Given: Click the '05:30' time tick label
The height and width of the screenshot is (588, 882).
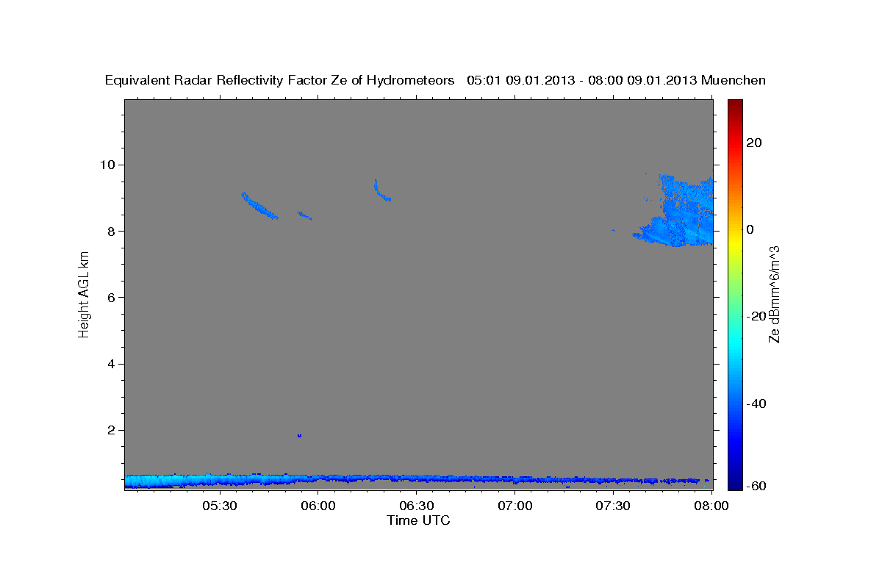Looking at the screenshot, I should 220,506.
